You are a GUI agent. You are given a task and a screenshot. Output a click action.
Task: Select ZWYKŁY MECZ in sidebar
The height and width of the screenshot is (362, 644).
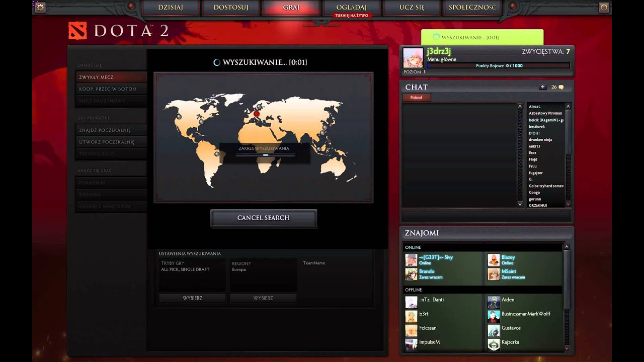point(111,77)
